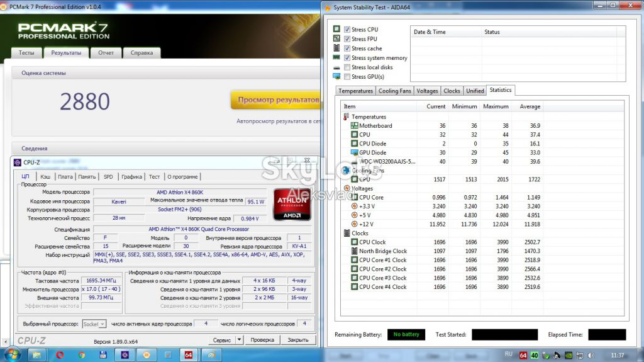Click the Stress CPU chip icon
This screenshot has width=644, height=362.
(336, 29)
